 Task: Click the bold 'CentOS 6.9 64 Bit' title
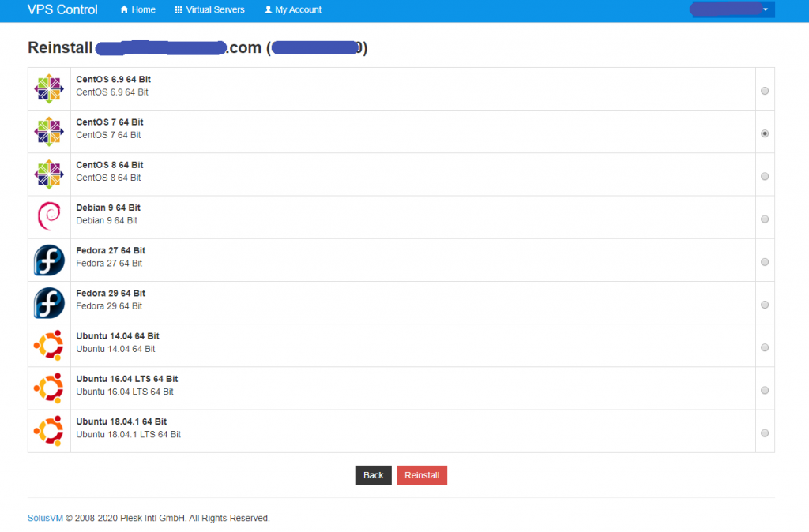114,80
